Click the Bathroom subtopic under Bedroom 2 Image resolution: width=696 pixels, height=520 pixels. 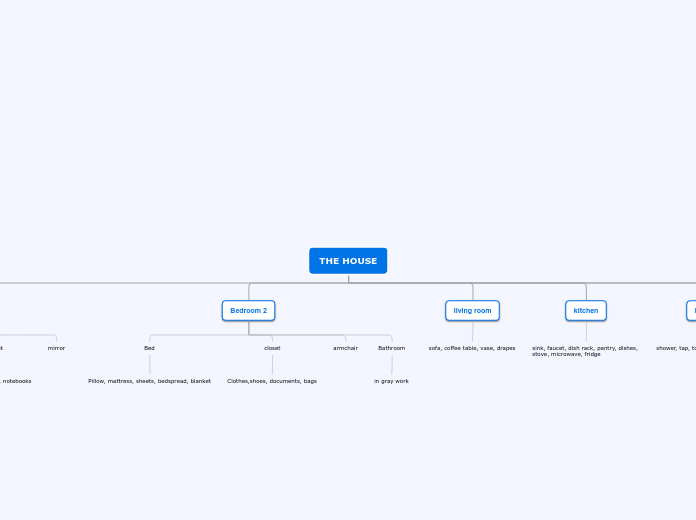tap(391, 348)
